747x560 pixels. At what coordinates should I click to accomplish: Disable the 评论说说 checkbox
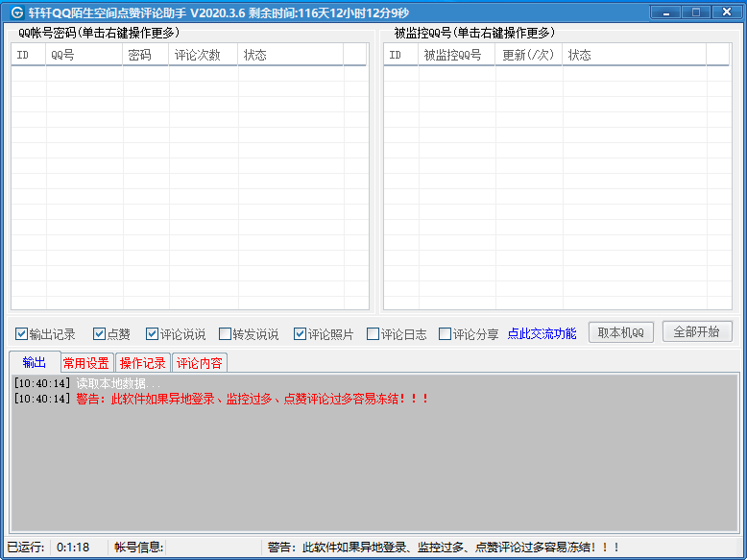[x=153, y=334]
